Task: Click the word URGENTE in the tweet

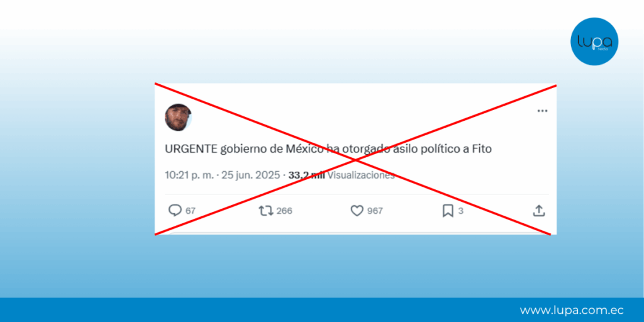Action: pyautogui.click(x=191, y=150)
